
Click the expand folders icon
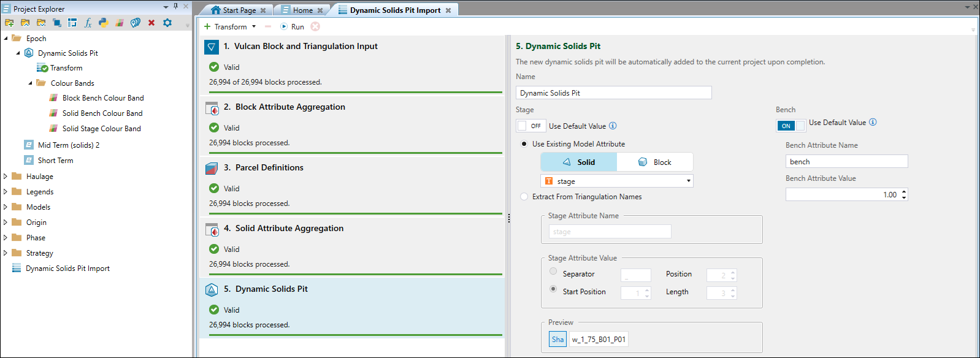(41, 23)
